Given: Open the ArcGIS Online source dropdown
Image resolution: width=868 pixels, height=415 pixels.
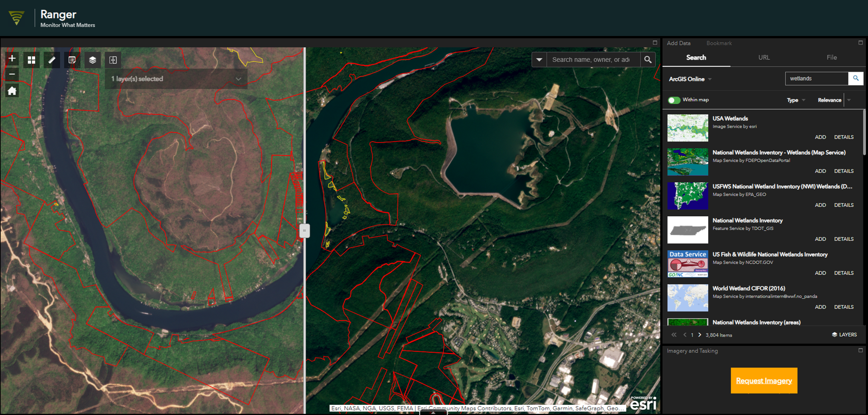Looking at the screenshot, I should tap(690, 79).
